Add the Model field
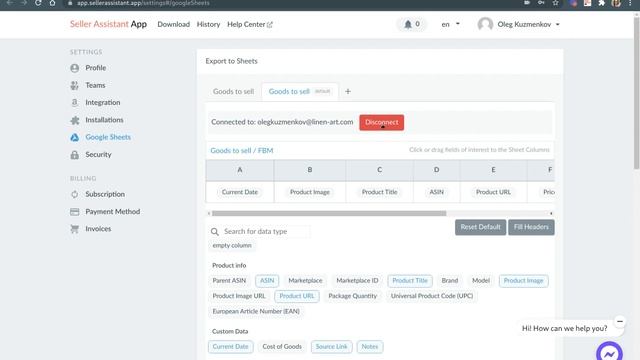Image resolution: width=640 pixels, height=360 pixels. coord(481,281)
